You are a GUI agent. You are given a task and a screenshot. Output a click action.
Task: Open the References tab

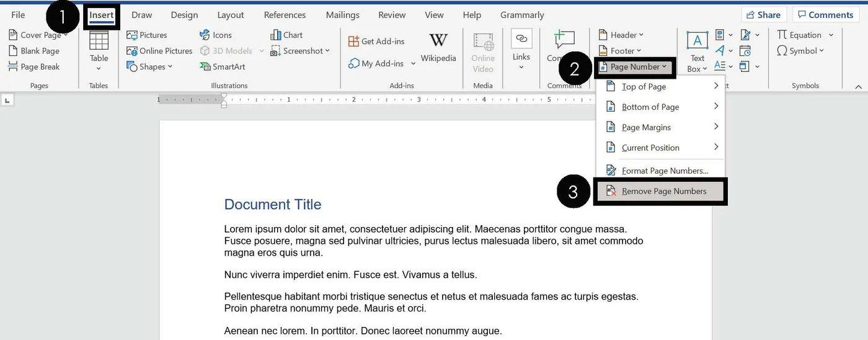click(x=285, y=15)
